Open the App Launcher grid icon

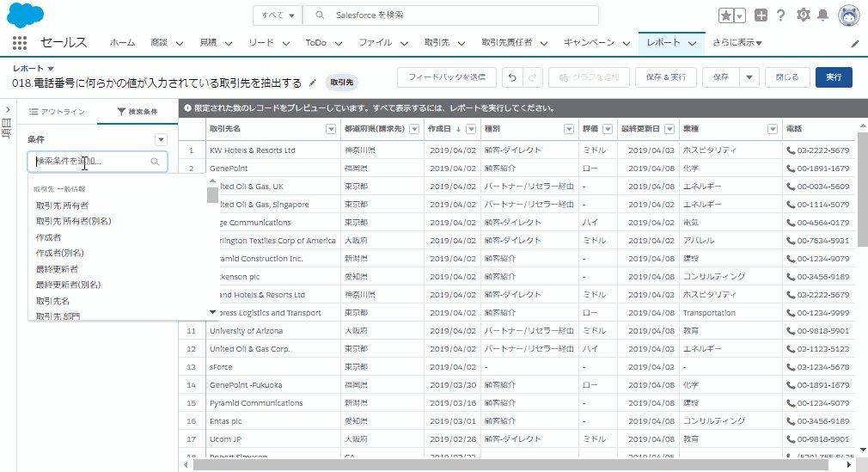click(x=20, y=43)
